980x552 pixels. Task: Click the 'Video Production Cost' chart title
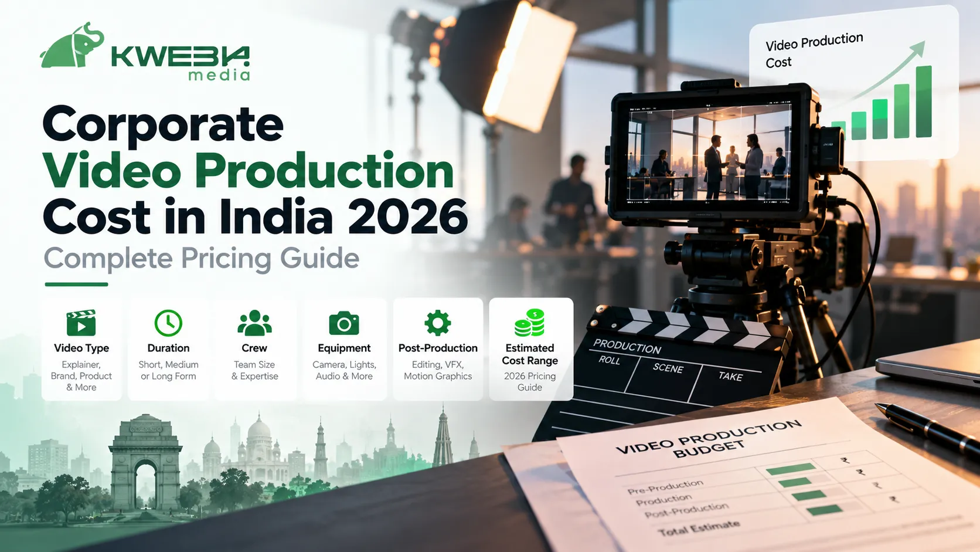click(814, 50)
